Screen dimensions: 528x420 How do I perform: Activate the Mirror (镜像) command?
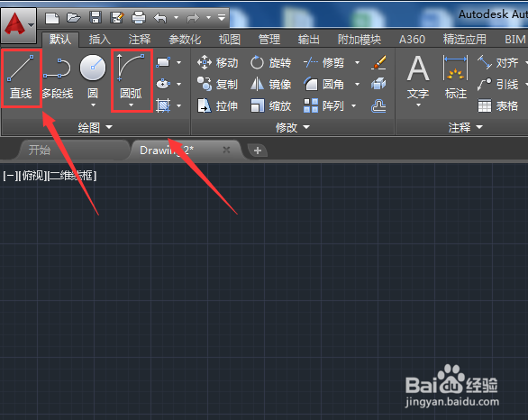(x=270, y=84)
